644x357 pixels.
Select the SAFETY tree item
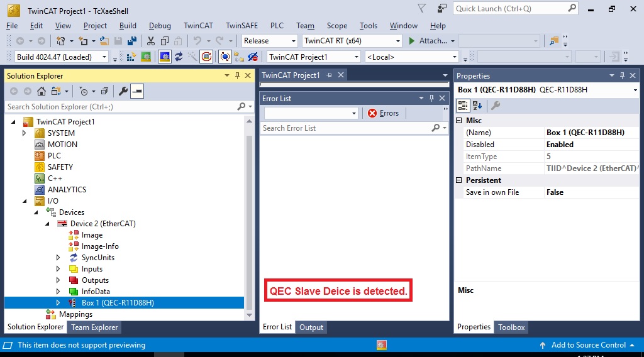[60, 167]
